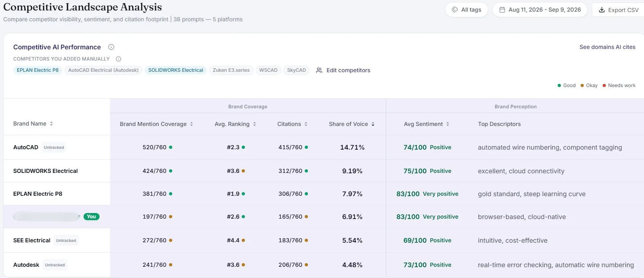Toggle the EPLAN Electric P8 competitor chip

coord(38,70)
